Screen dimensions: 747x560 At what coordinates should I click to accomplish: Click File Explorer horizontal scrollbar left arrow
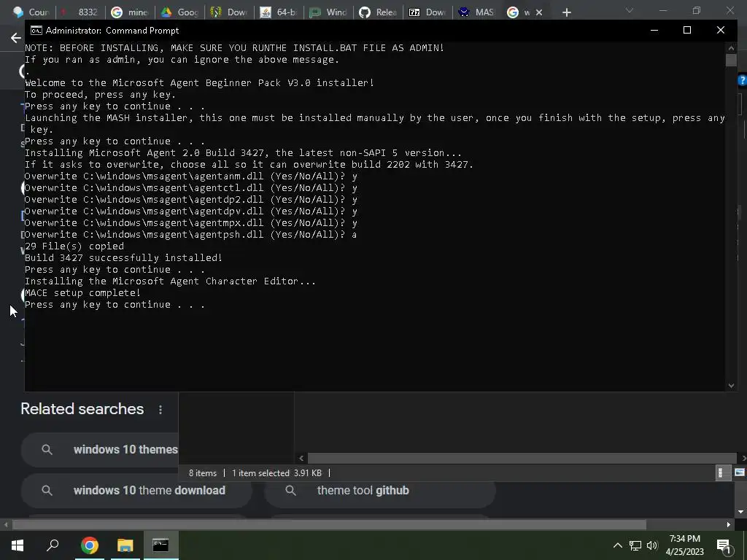301,458
